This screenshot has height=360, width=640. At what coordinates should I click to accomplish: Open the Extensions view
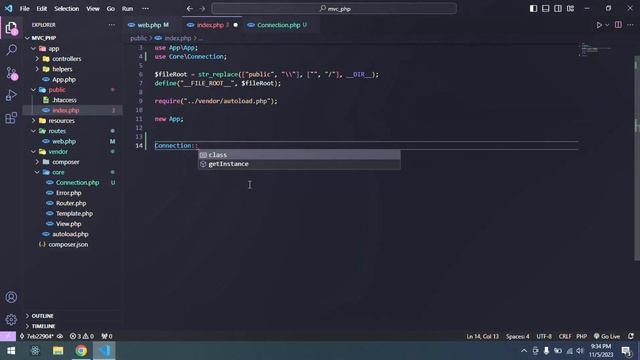(11, 118)
